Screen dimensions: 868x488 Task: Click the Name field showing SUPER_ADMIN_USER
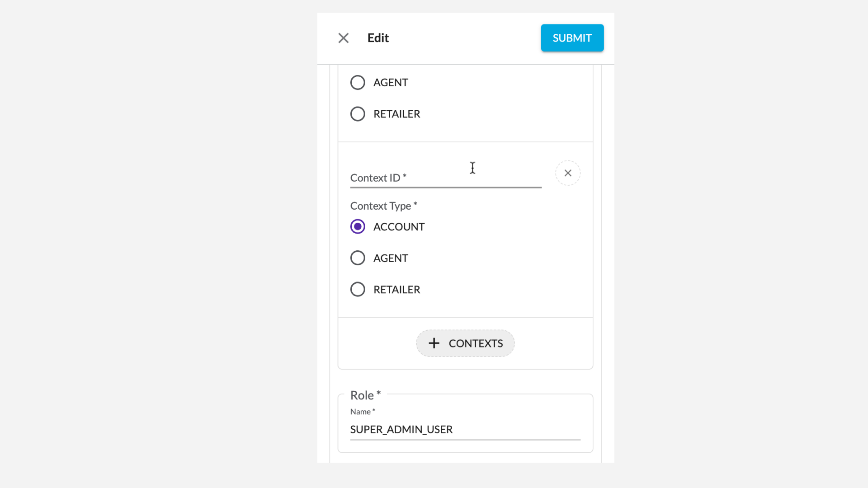coord(465,430)
